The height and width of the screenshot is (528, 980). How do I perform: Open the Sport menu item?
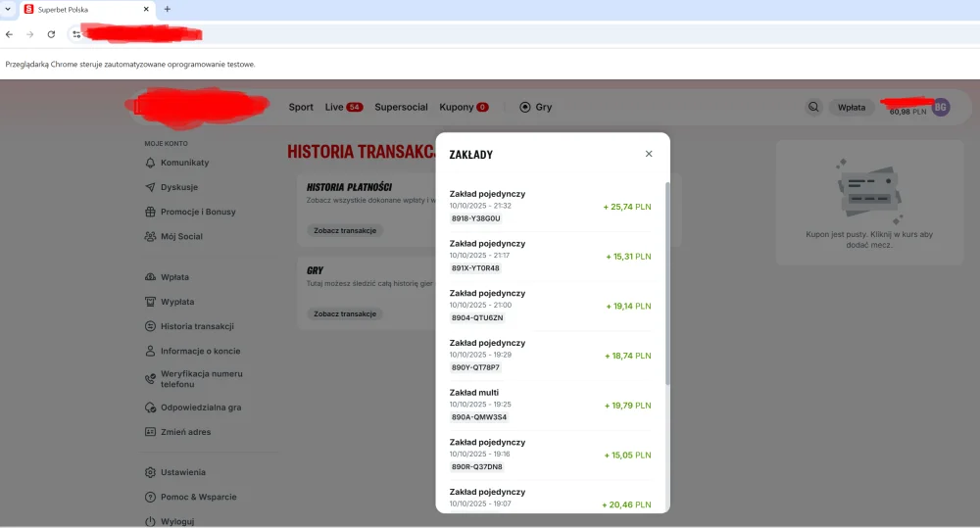[x=301, y=107]
